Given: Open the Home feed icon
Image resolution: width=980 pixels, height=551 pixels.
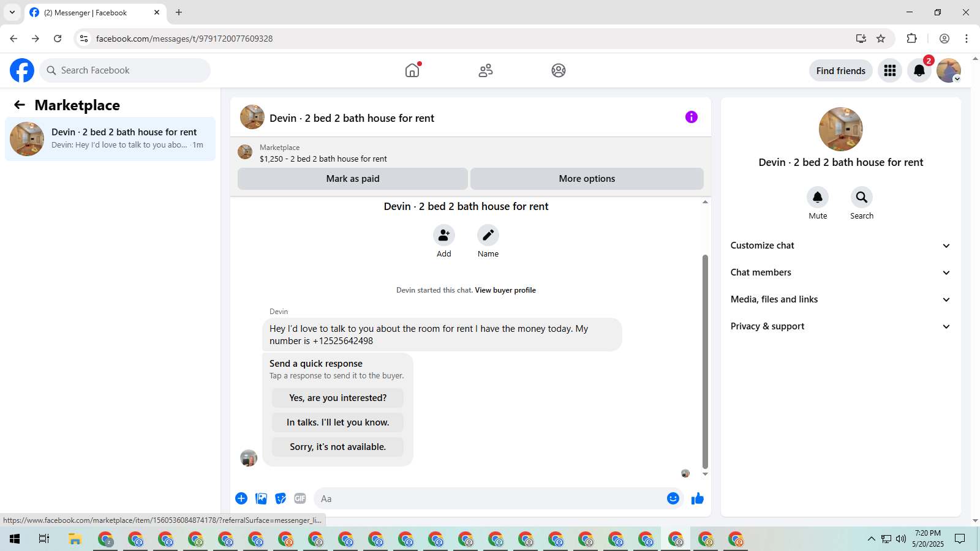Looking at the screenshot, I should 412,70.
